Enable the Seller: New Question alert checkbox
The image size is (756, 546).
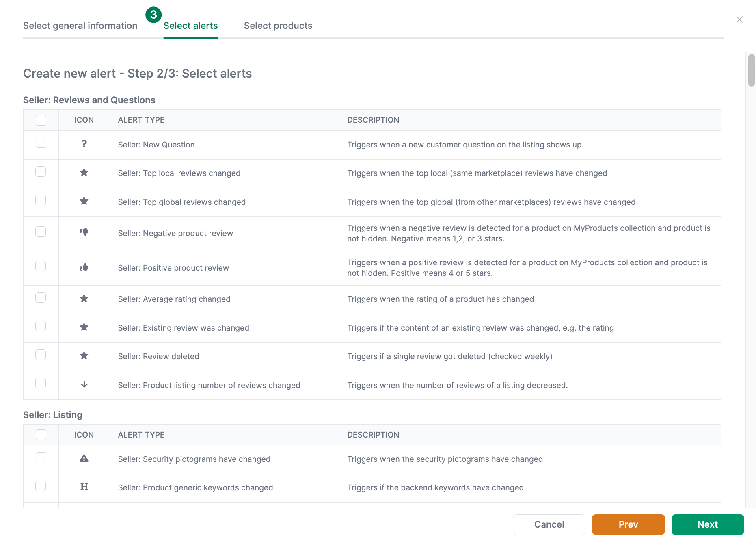tap(41, 143)
